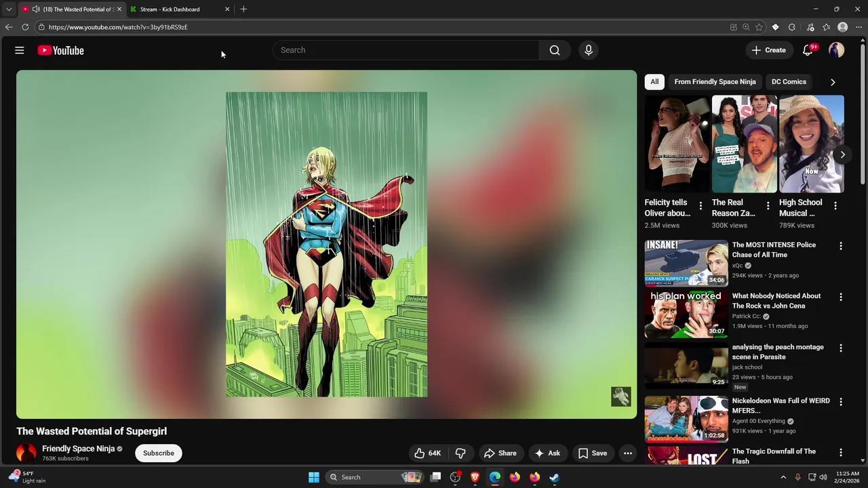Click the search magnifier button
This screenshot has height=488, width=868.
coord(555,50)
